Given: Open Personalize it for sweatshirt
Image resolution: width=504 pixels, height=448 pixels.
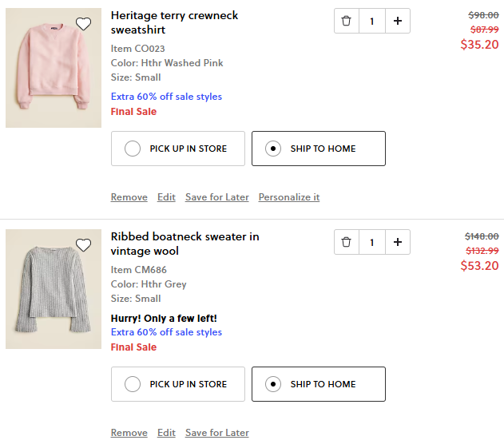Looking at the screenshot, I should pos(288,197).
